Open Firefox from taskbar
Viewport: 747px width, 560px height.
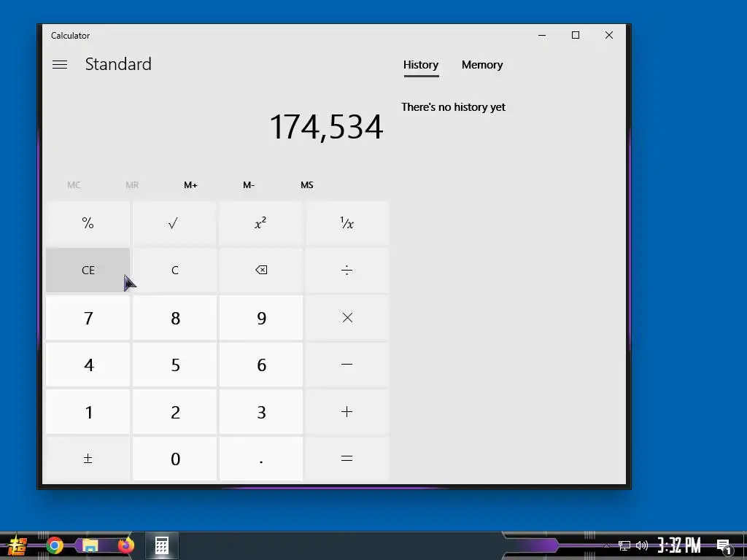tap(125, 545)
